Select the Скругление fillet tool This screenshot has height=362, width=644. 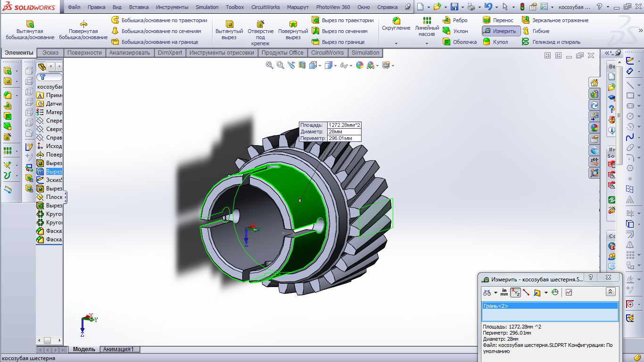396,24
